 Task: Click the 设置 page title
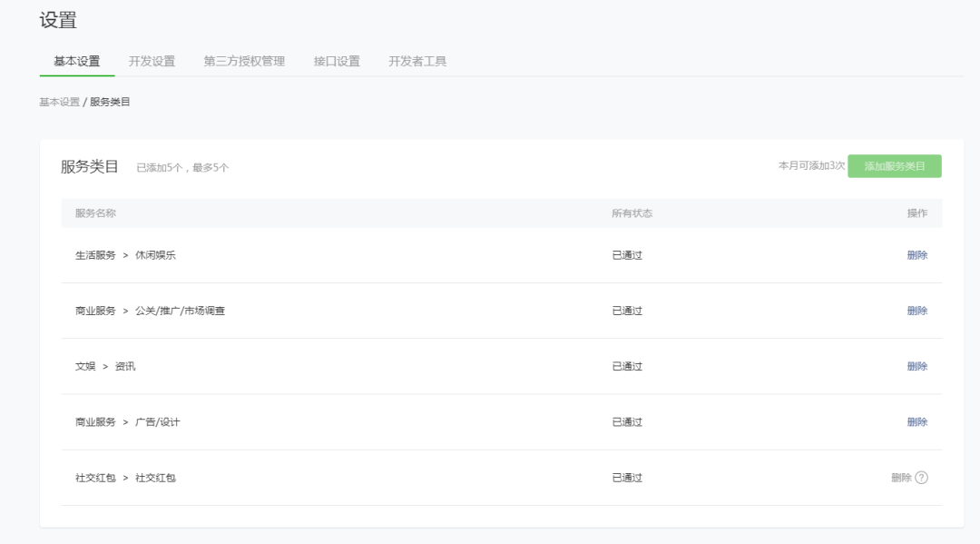(58, 20)
